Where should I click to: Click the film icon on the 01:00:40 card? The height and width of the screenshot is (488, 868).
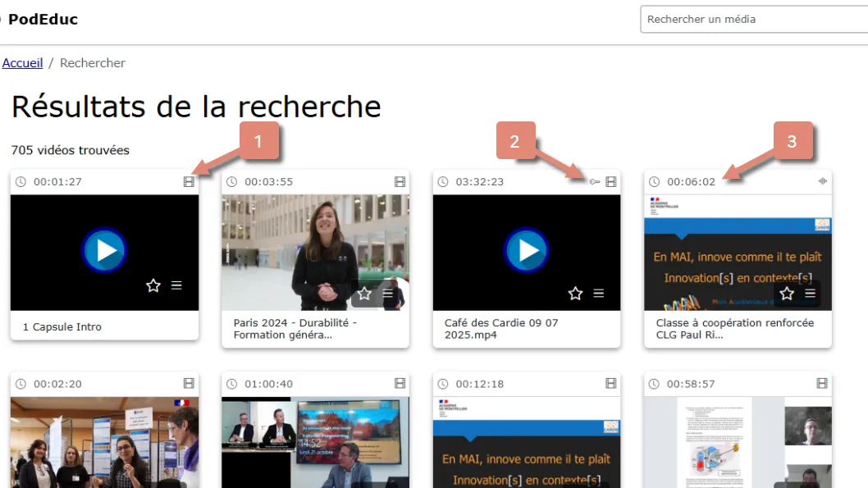click(400, 383)
